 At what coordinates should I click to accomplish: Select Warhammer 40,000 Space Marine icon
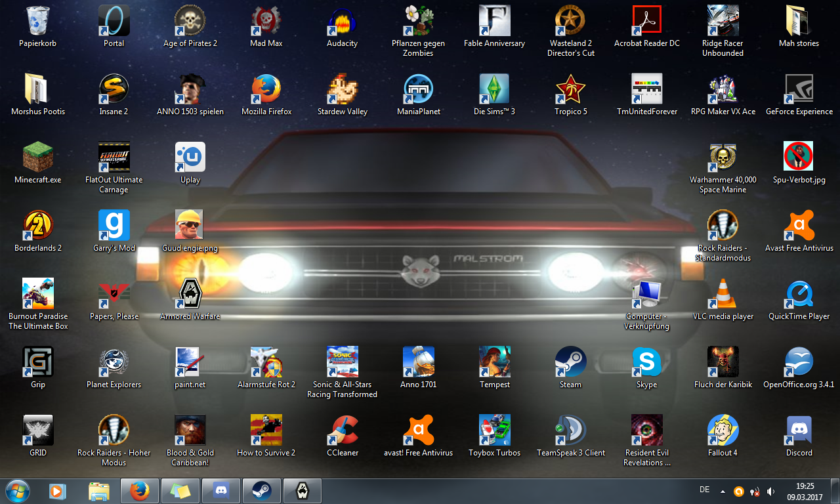click(723, 157)
